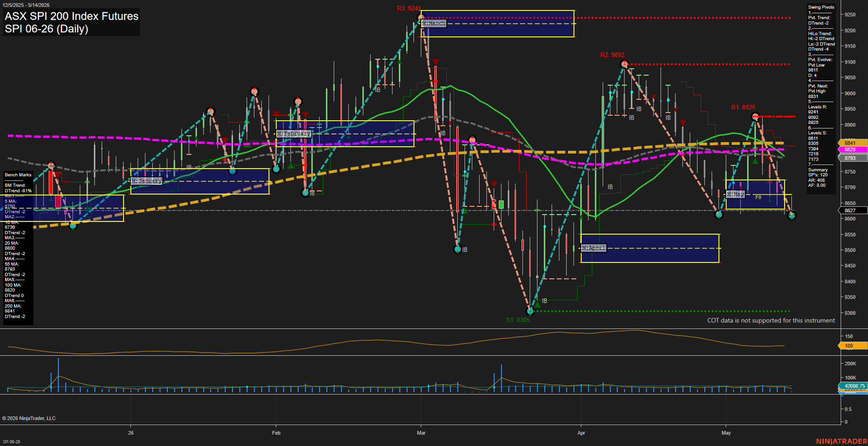Click the 55 MA: 8793 benchmark entry
The image size is (868, 446).
click(12, 267)
